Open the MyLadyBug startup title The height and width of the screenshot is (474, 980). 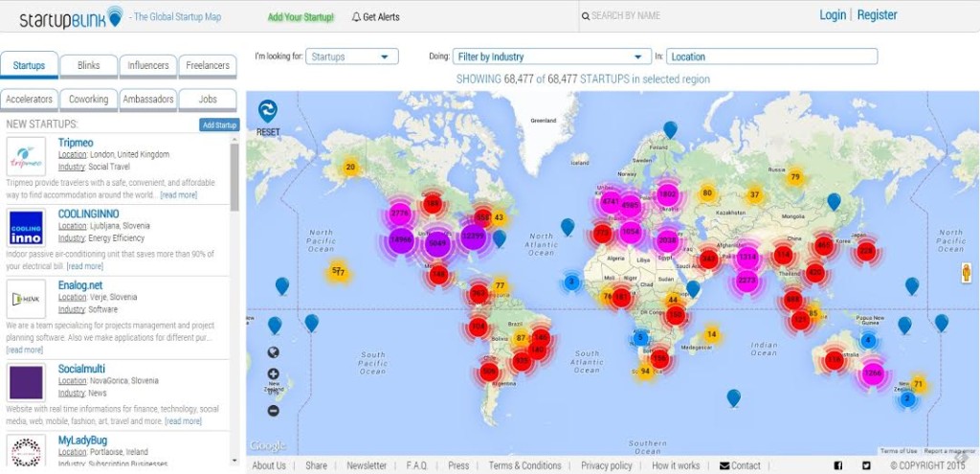(82, 440)
